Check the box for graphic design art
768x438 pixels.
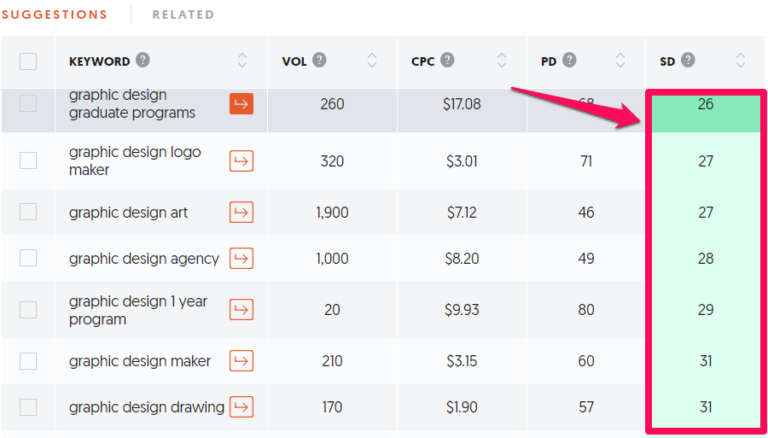point(28,212)
